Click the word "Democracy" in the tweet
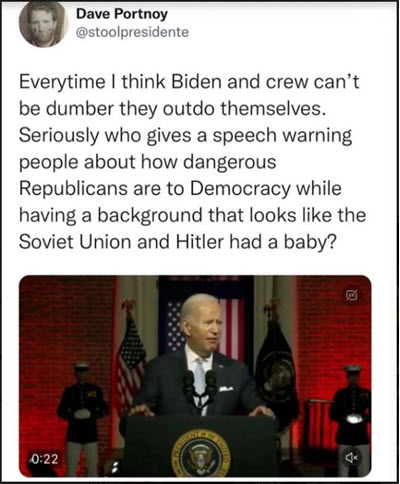Screen dimensions: 400x484 [x=240, y=189]
